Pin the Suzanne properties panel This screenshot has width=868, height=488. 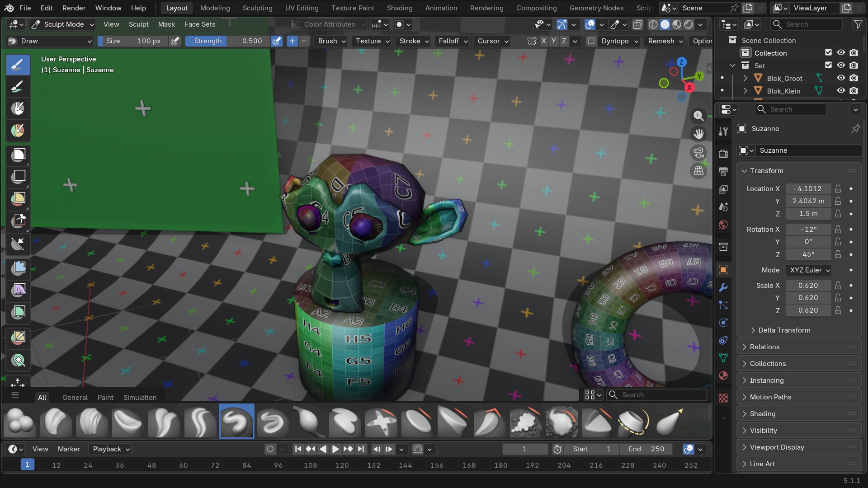(855, 129)
